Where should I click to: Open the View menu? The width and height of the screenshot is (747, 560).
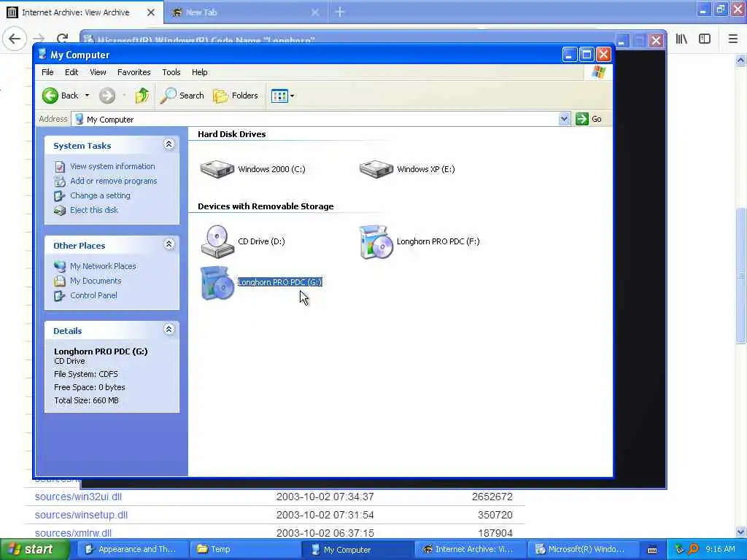pos(98,72)
